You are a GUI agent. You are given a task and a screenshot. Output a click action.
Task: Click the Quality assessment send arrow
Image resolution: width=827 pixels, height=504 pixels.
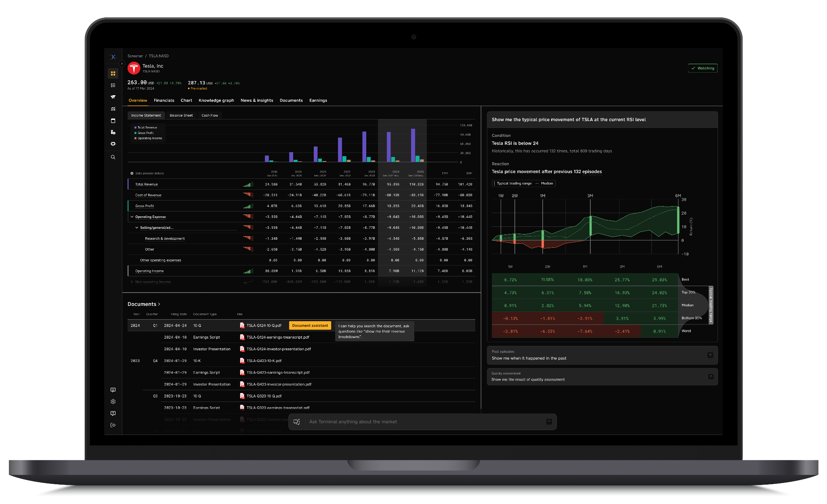pyautogui.click(x=711, y=376)
